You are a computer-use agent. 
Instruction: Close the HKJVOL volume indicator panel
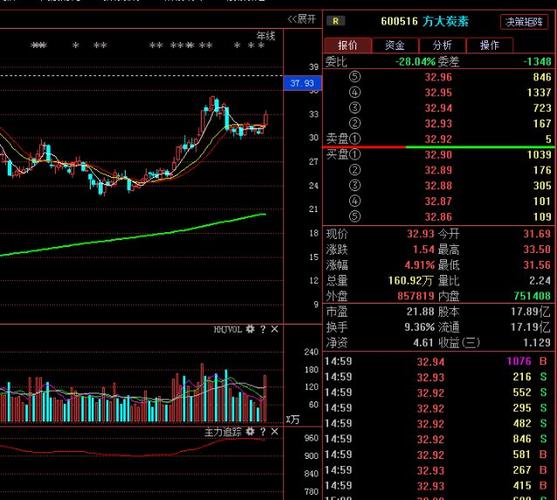click(x=275, y=329)
